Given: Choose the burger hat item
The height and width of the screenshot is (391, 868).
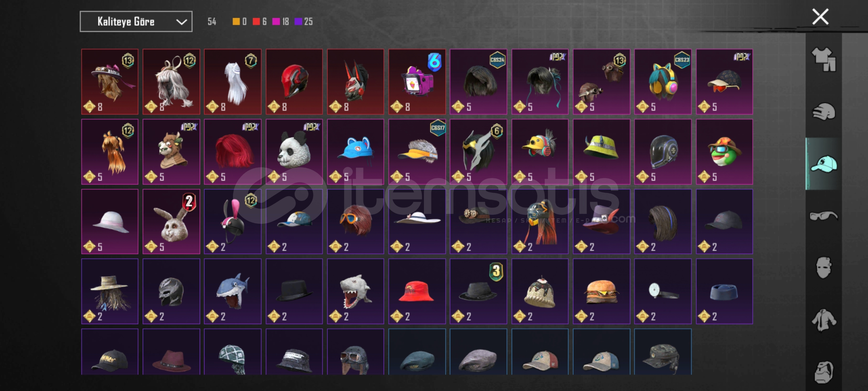Looking at the screenshot, I should (x=601, y=291).
